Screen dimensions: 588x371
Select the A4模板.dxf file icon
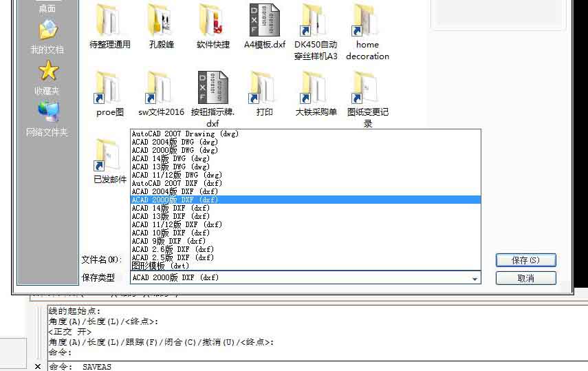pyautogui.click(x=265, y=22)
